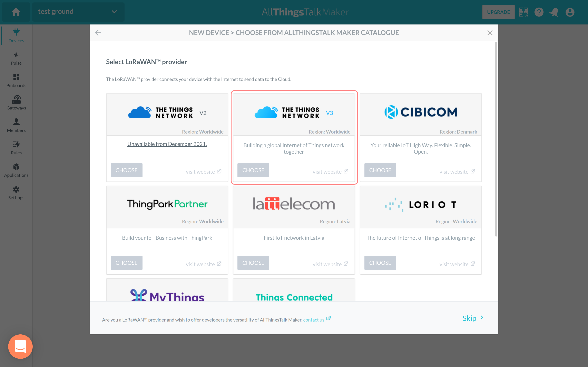
Task: Open the help question mark icon
Action: click(539, 12)
